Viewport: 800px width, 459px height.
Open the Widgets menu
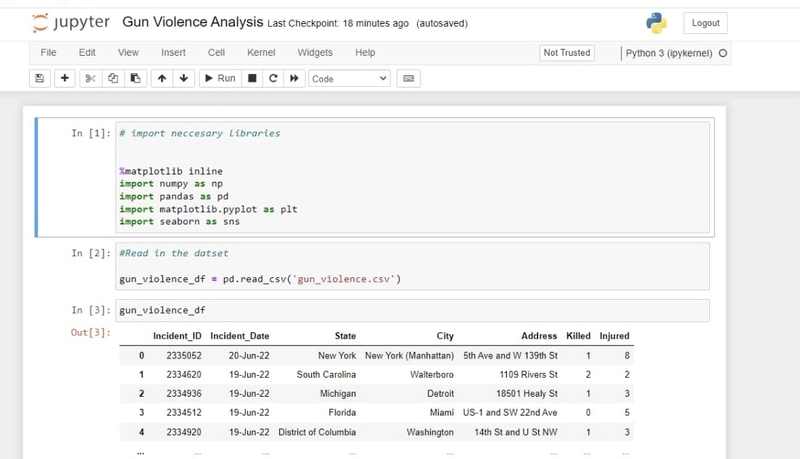coord(315,52)
